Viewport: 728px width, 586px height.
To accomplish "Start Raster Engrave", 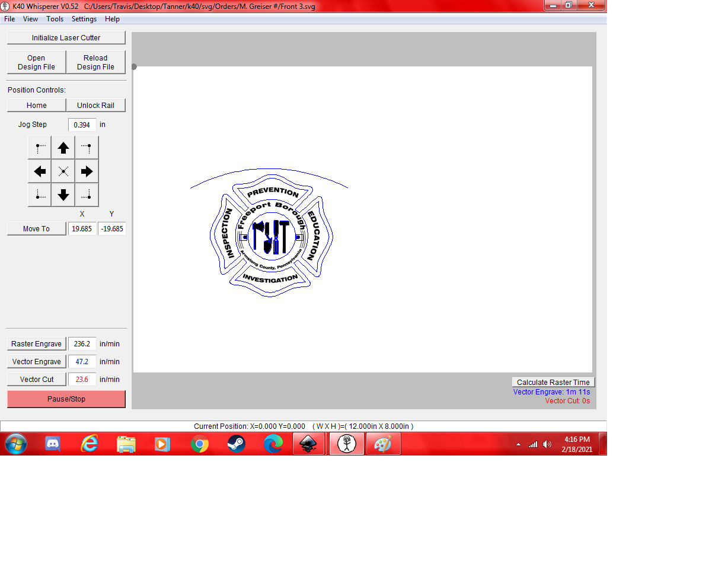I will [x=36, y=343].
